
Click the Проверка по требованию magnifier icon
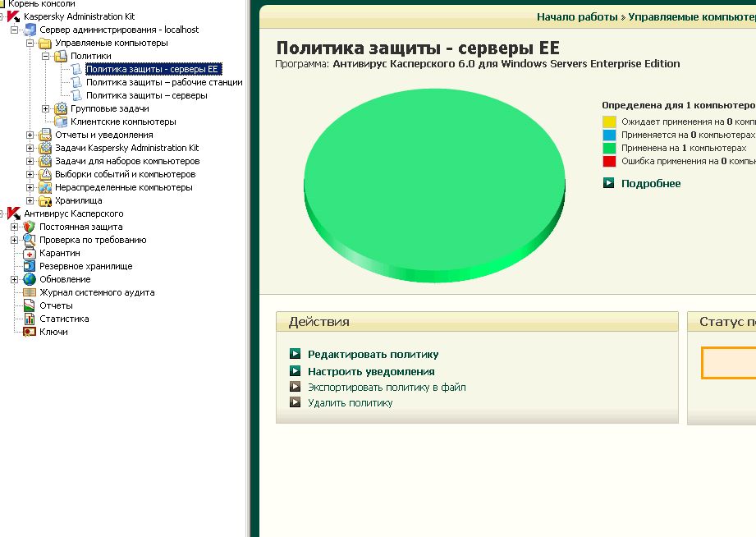30,240
